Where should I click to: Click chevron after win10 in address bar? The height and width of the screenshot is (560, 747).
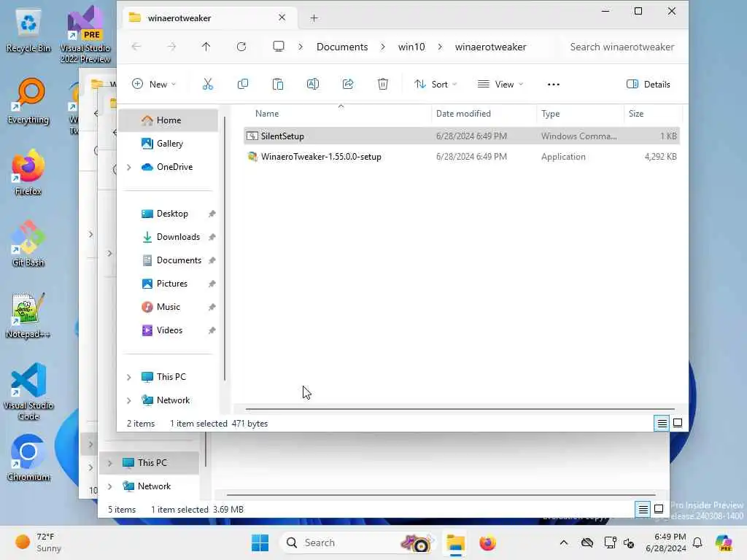pyautogui.click(x=440, y=47)
